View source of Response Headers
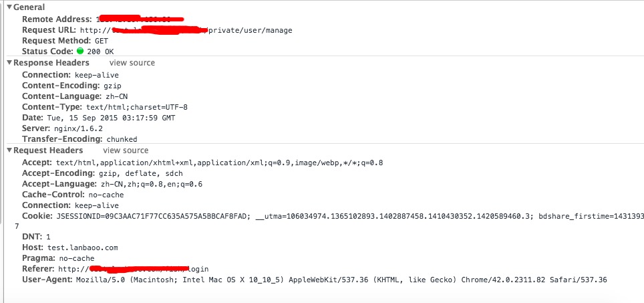 (x=132, y=63)
